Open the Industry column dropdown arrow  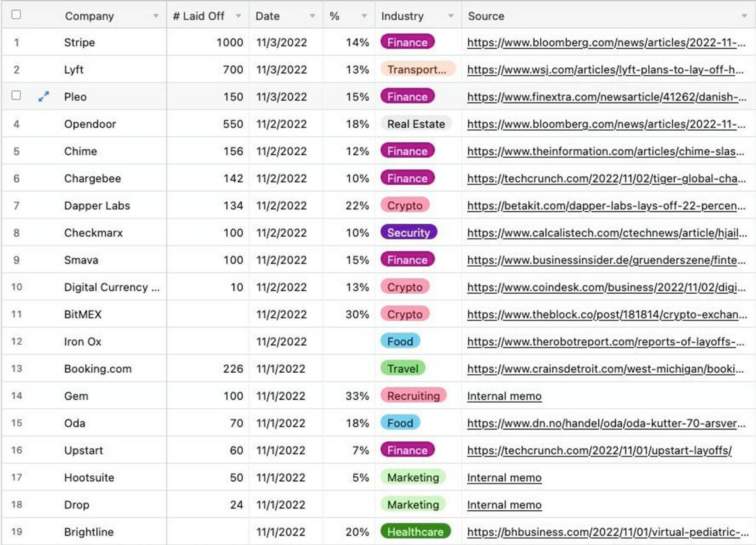pos(451,16)
